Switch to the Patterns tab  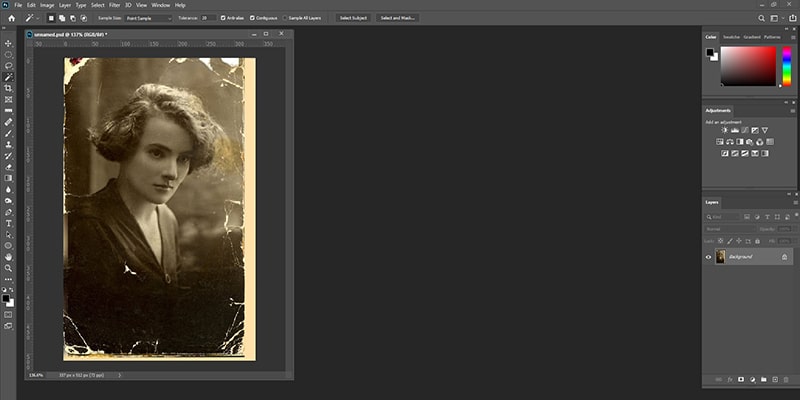point(772,37)
